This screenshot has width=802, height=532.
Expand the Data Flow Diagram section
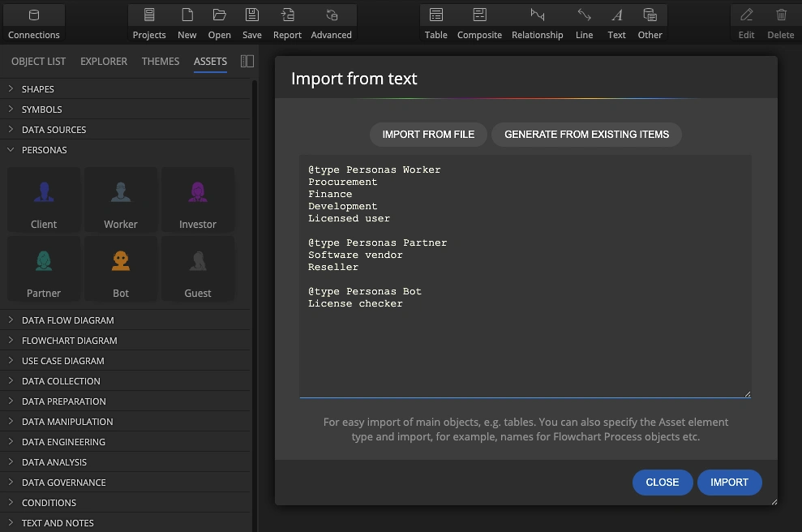(126, 320)
